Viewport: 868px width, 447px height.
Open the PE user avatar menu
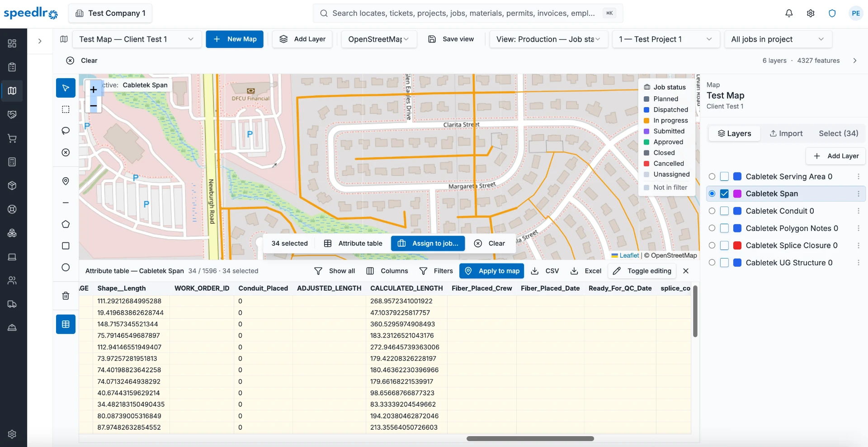pos(856,13)
